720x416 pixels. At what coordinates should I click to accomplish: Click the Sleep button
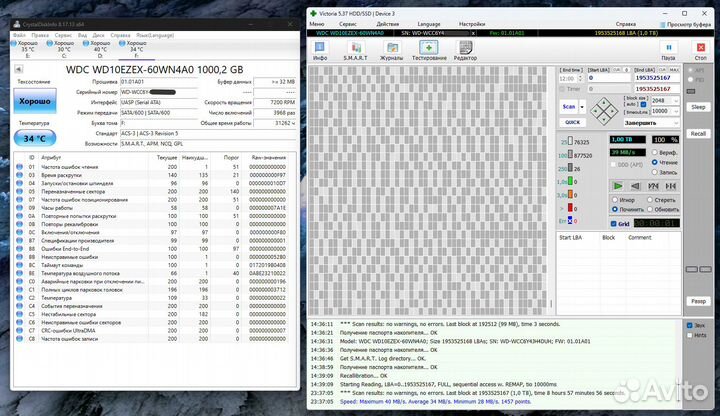coord(698,107)
